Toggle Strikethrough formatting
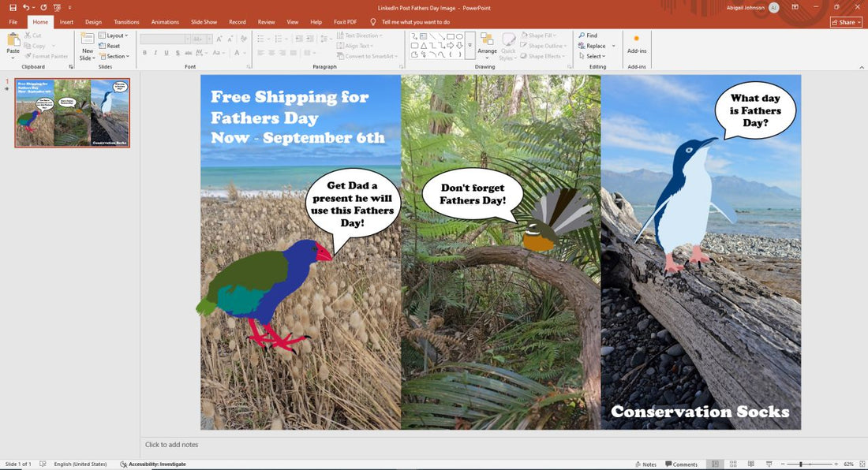 point(189,53)
